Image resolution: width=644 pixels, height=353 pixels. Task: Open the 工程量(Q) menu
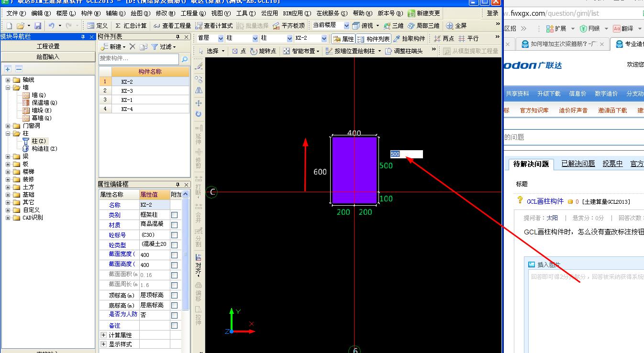(193, 13)
